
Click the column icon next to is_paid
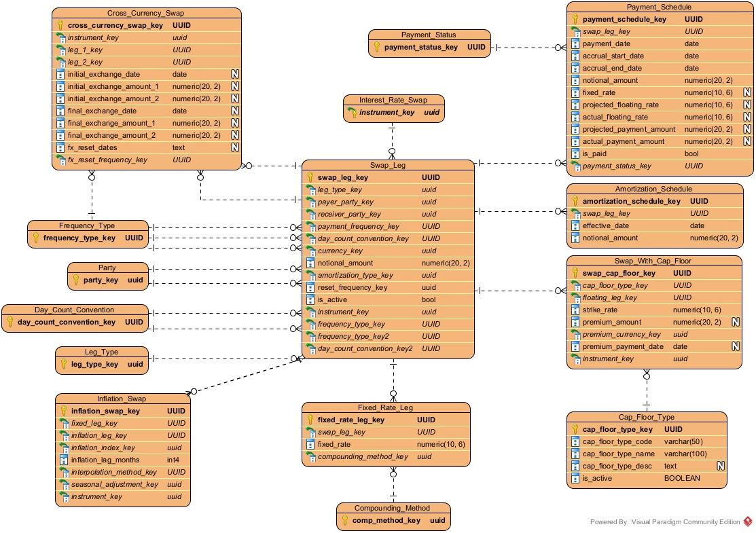pyautogui.click(x=575, y=154)
